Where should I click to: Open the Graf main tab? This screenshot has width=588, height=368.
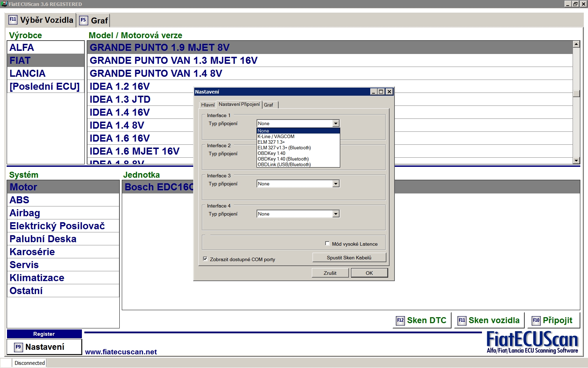coord(94,20)
